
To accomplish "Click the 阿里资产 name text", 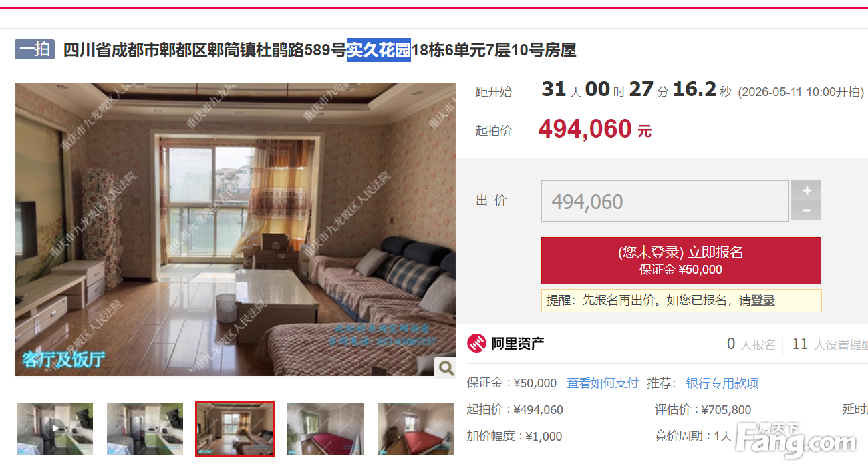I will (x=518, y=344).
